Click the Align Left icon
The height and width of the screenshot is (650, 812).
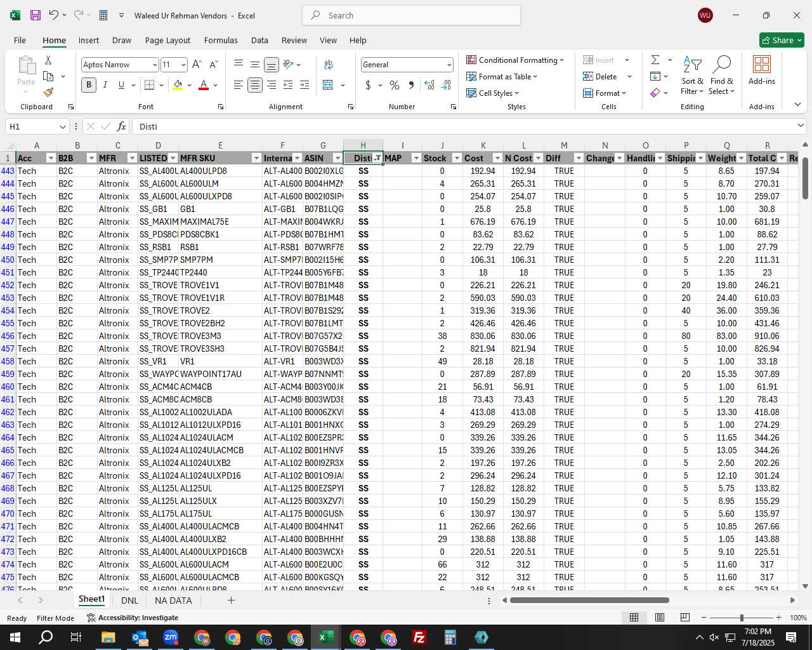(239, 84)
